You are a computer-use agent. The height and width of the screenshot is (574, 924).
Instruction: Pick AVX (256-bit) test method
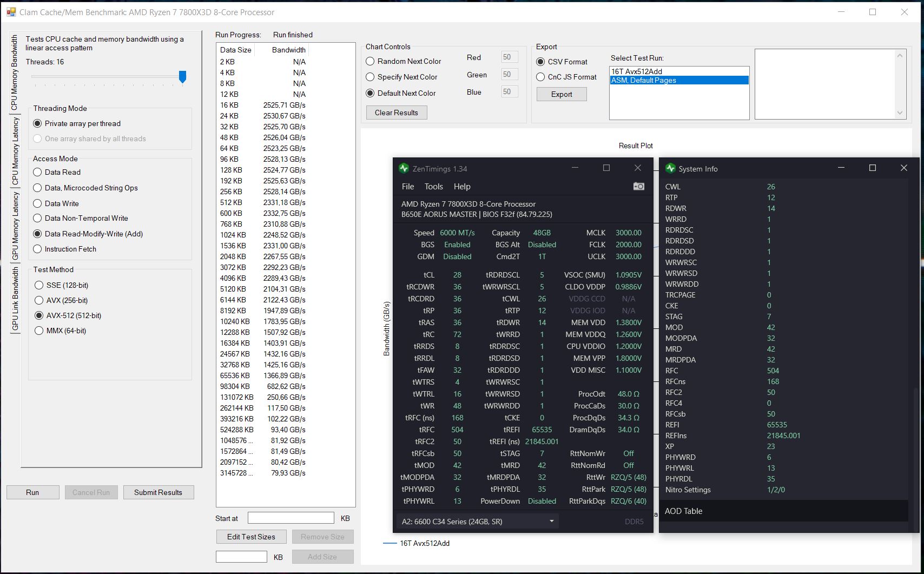[x=61, y=300]
